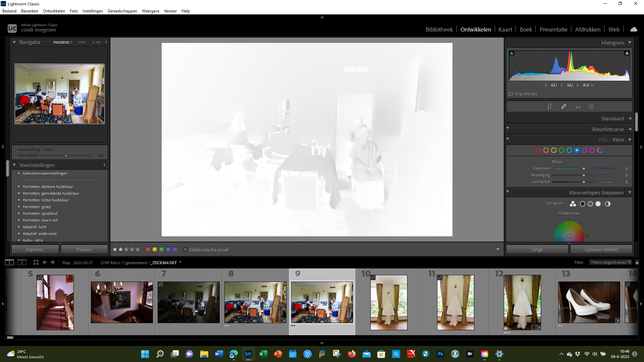Collapse the HSL / Kleur panel
Viewport: 644px width, 362px height.
pyautogui.click(x=630, y=140)
